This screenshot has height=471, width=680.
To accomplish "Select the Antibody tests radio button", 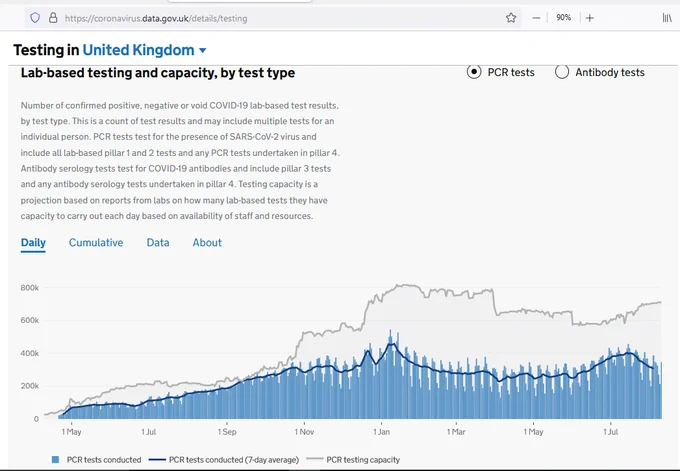I will tap(562, 72).
